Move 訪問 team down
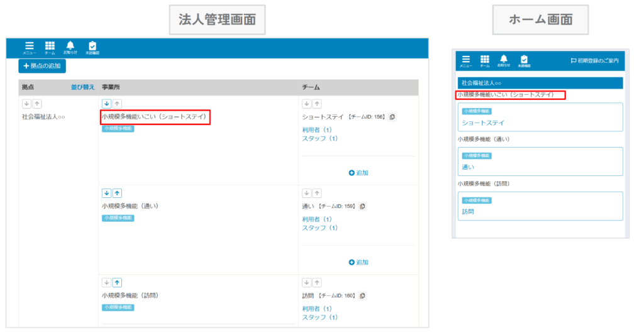Image resolution: width=644 pixels, height=335 pixels. [x=306, y=282]
